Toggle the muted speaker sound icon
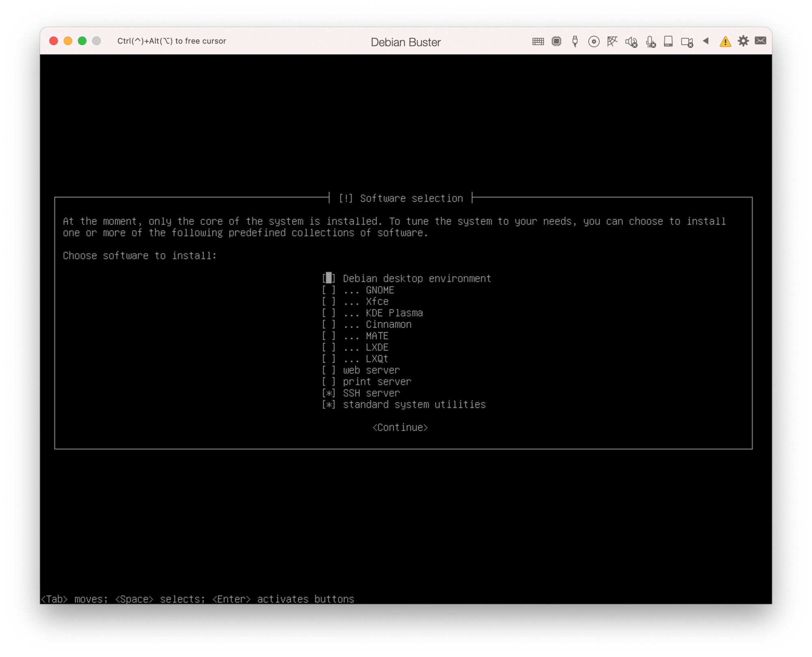 631,42
